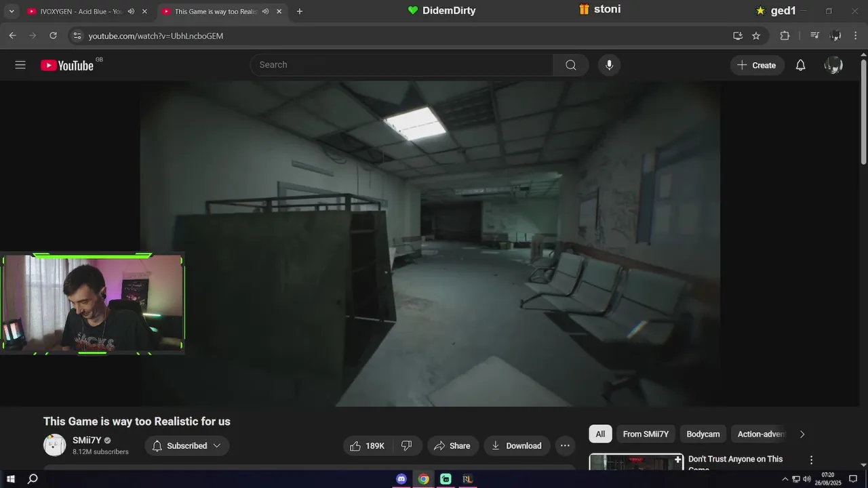The width and height of the screenshot is (868, 488).
Task: Like the video with 189K likes
Action: [368, 445]
